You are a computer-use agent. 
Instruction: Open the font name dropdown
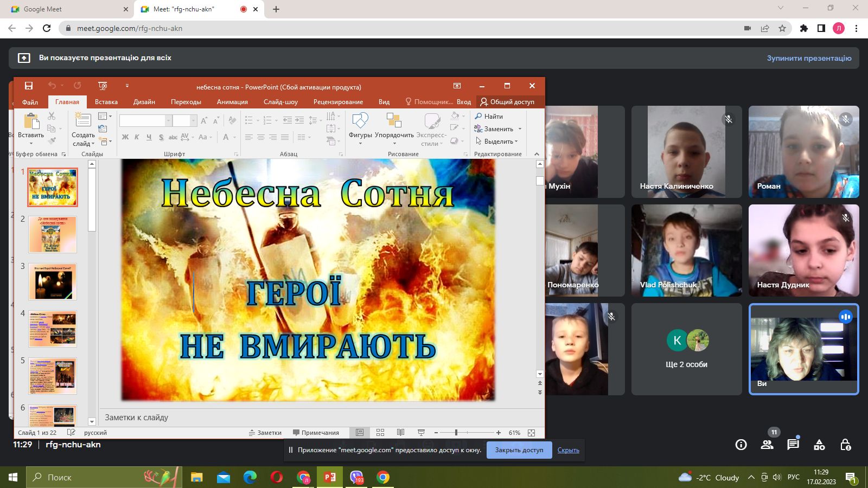pyautogui.click(x=169, y=120)
